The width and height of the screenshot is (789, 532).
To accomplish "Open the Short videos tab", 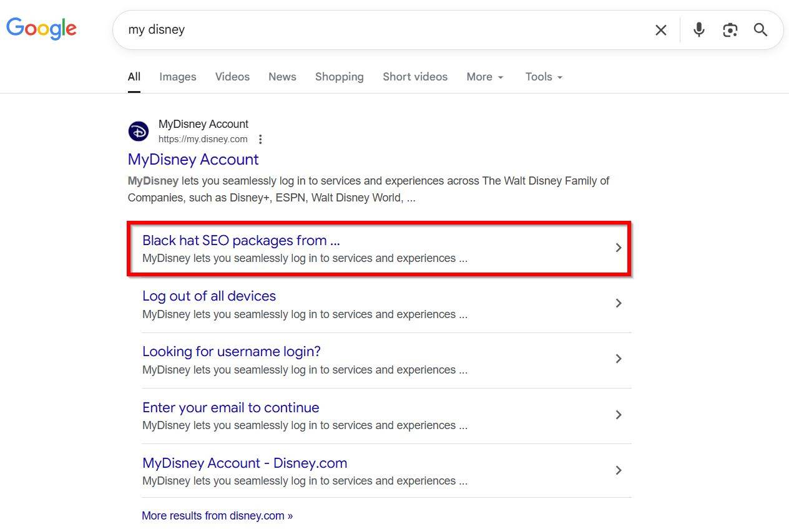I will tap(414, 77).
